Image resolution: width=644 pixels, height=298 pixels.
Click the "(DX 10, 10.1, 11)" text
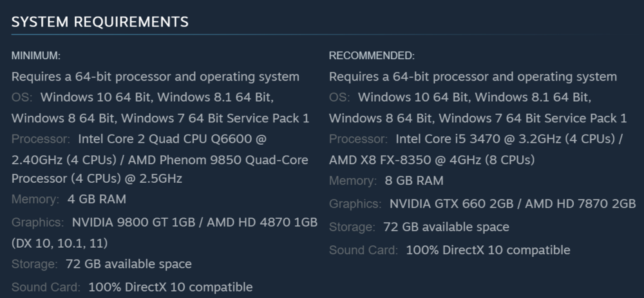coord(59,243)
